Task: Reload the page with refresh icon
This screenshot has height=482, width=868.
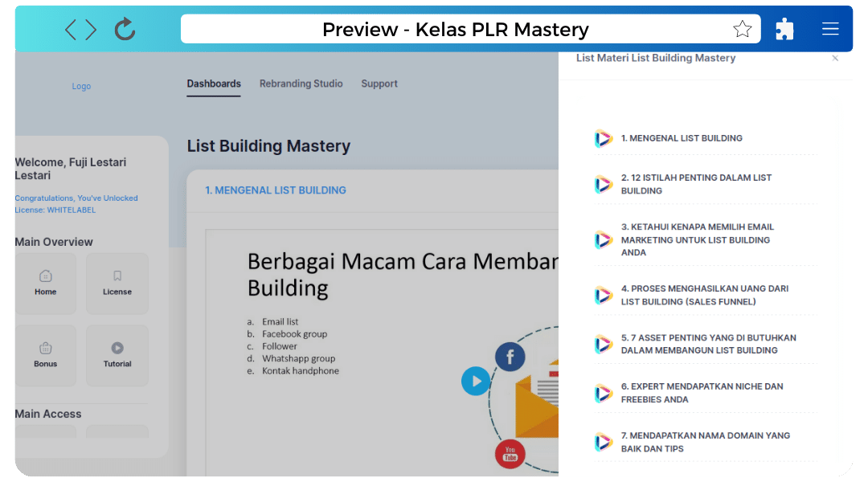Action: (125, 30)
